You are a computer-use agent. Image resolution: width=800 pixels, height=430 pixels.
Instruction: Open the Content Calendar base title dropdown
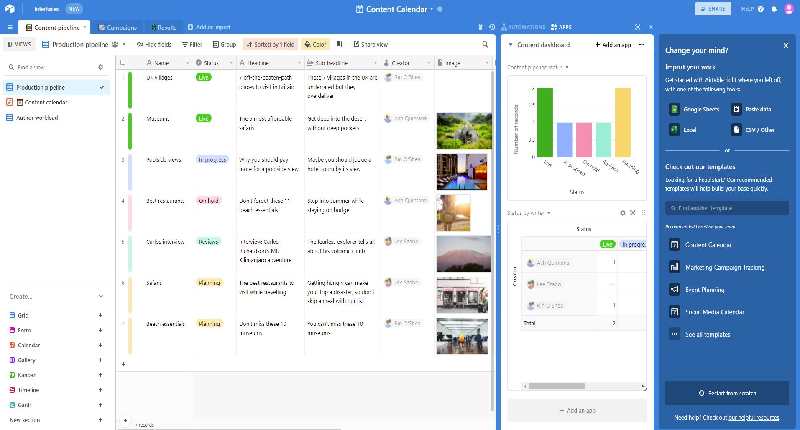coord(432,9)
